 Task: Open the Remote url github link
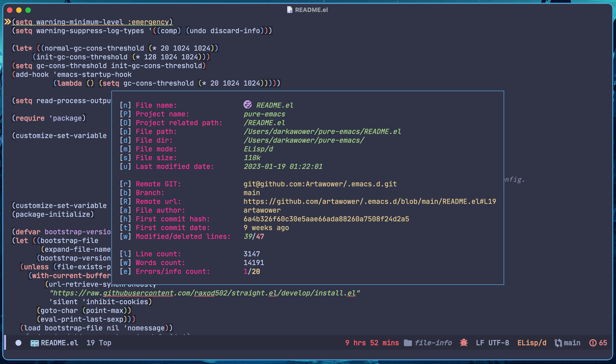(x=369, y=202)
